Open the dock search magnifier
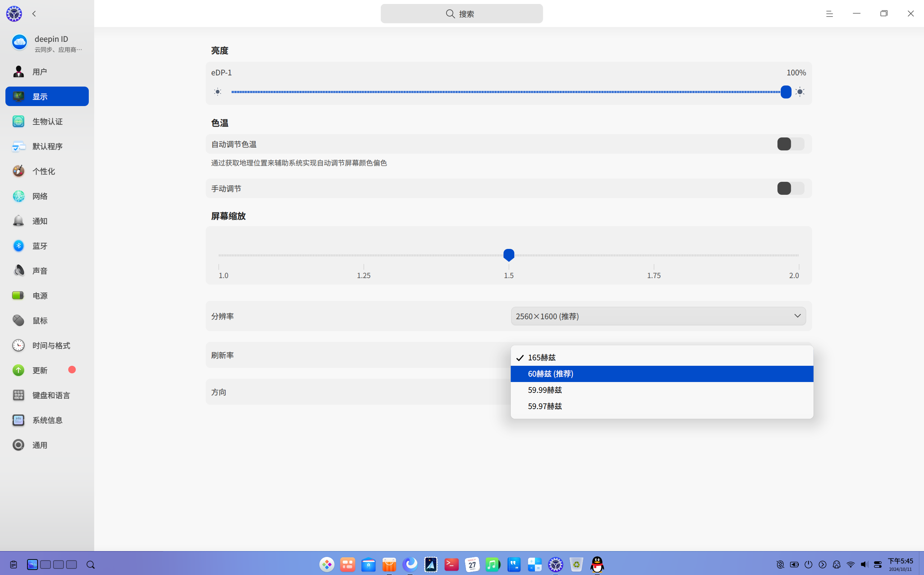 (x=91, y=565)
